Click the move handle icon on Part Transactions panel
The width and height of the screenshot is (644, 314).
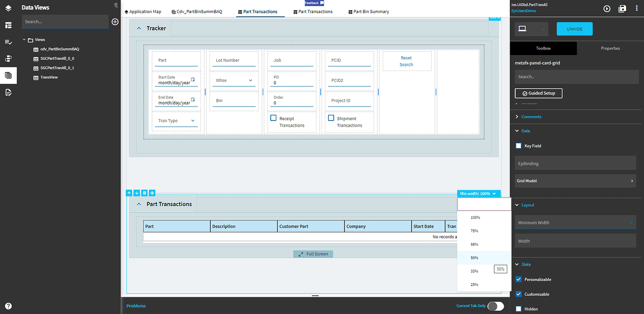pyautogui.click(x=152, y=193)
